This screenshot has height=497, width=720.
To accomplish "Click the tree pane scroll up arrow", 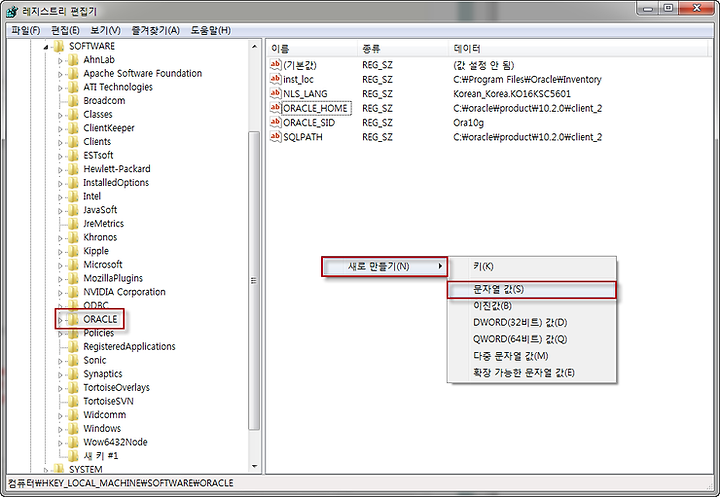I will pyautogui.click(x=254, y=46).
